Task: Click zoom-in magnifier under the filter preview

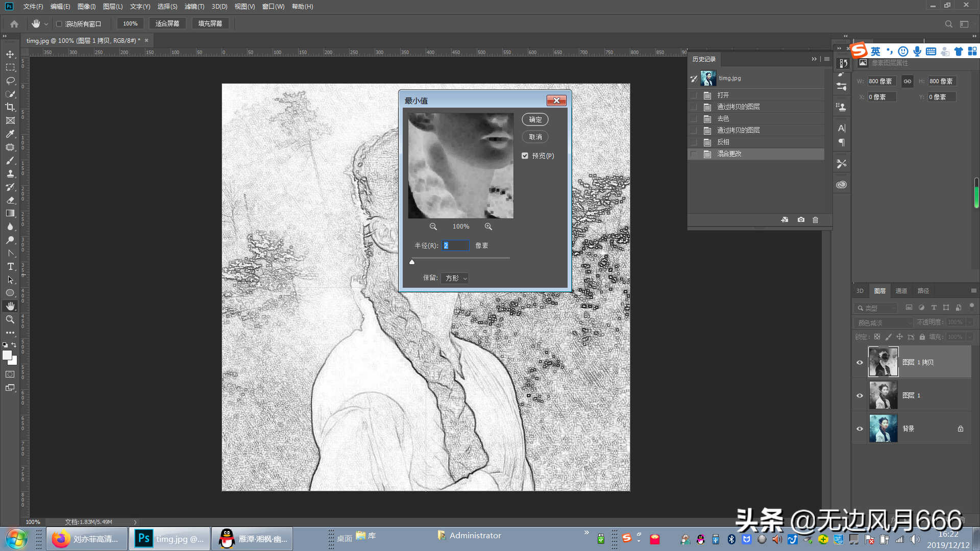Action: tap(488, 227)
